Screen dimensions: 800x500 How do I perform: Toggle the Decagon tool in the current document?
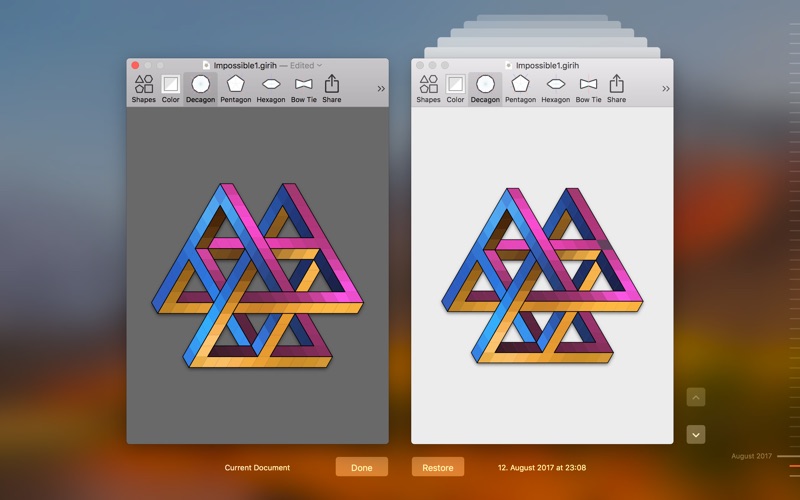[x=200, y=88]
